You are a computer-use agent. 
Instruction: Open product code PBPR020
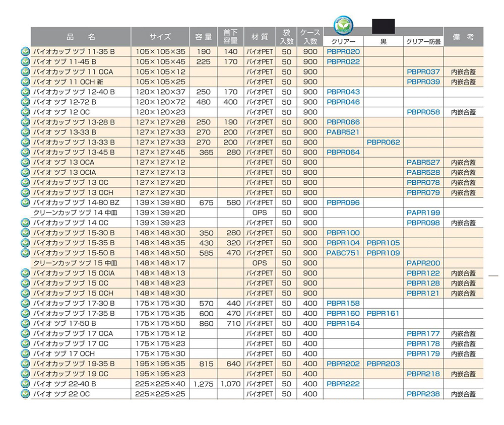(343, 51)
